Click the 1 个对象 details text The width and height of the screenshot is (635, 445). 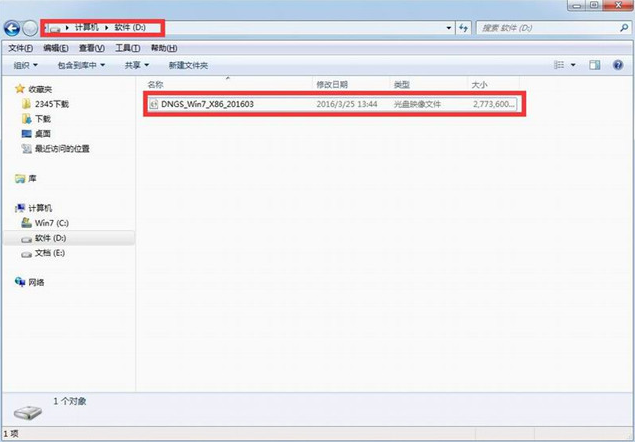[x=70, y=401]
